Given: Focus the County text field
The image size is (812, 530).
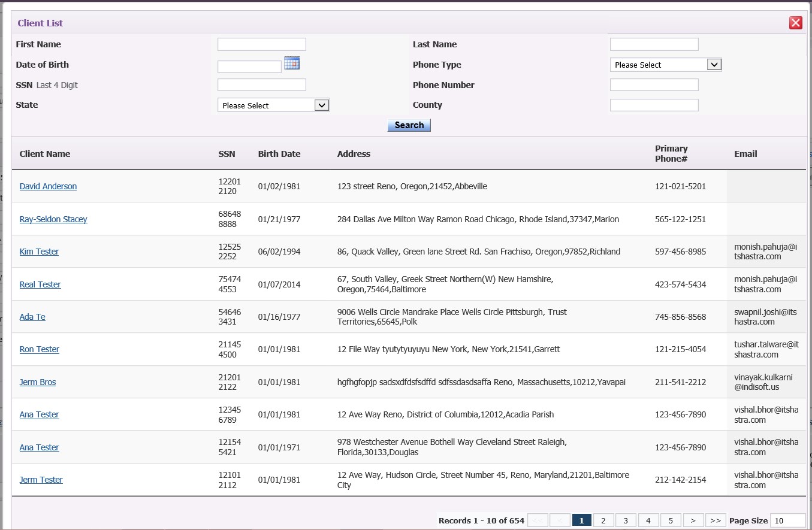Looking at the screenshot, I should pyautogui.click(x=654, y=105).
